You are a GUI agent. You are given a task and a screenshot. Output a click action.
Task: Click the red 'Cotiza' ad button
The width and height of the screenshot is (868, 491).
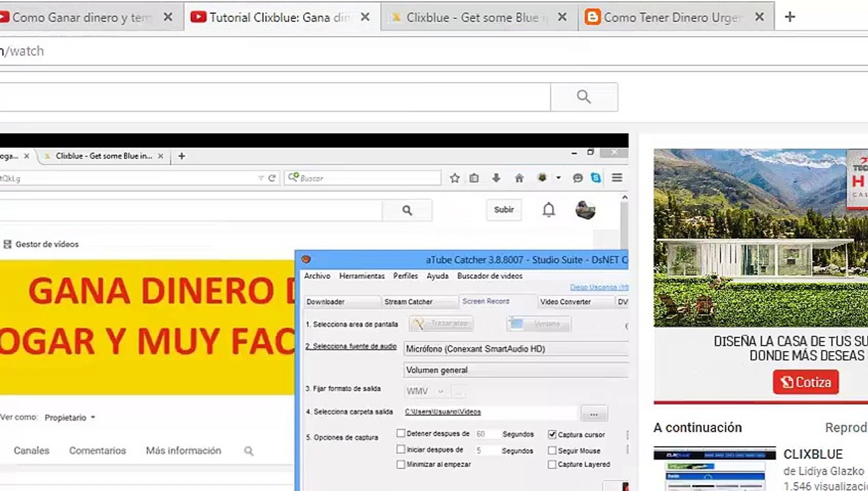(x=806, y=383)
